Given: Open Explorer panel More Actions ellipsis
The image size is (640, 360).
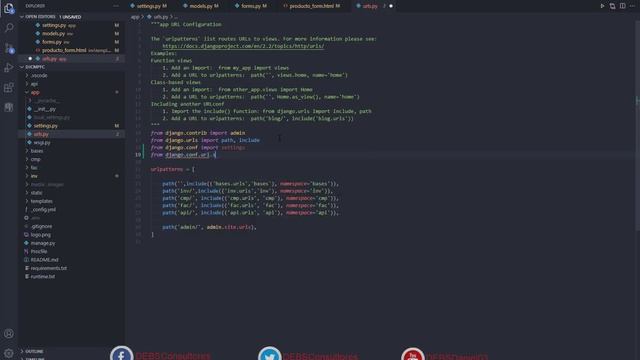Looking at the screenshot, I should [116, 6].
